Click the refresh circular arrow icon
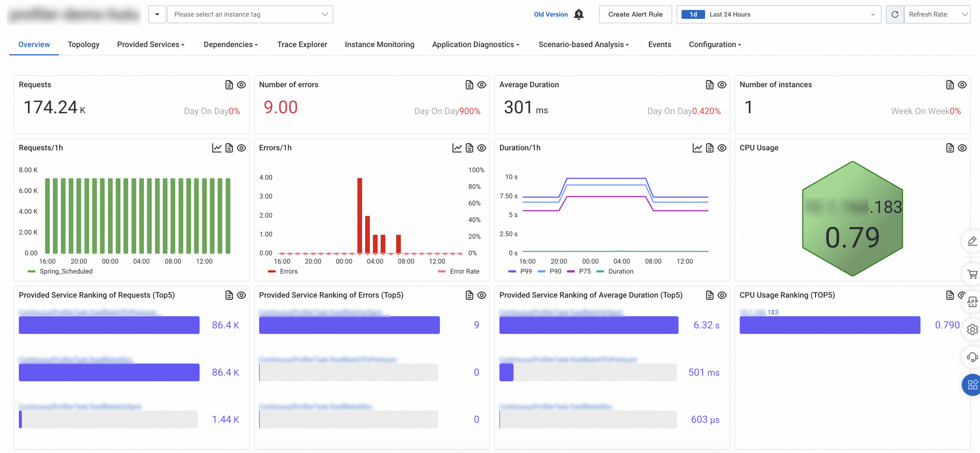Image resolution: width=980 pixels, height=453 pixels. pos(895,14)
